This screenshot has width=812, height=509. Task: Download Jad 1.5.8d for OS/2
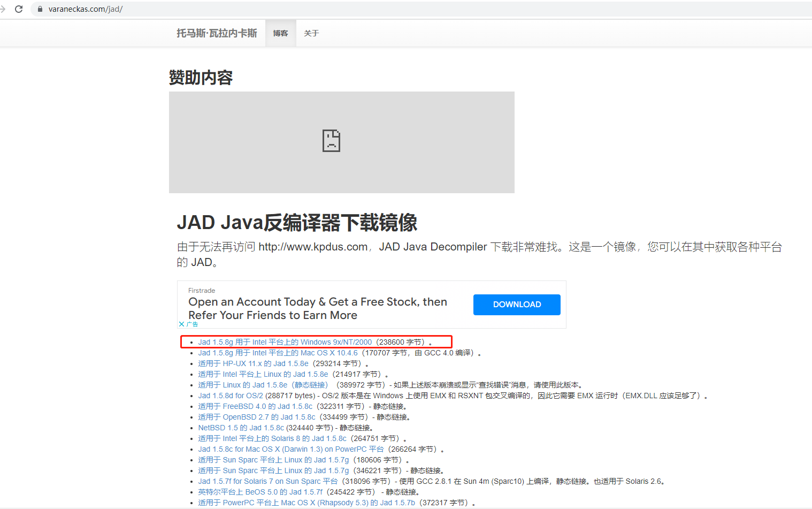pos(231,396)
